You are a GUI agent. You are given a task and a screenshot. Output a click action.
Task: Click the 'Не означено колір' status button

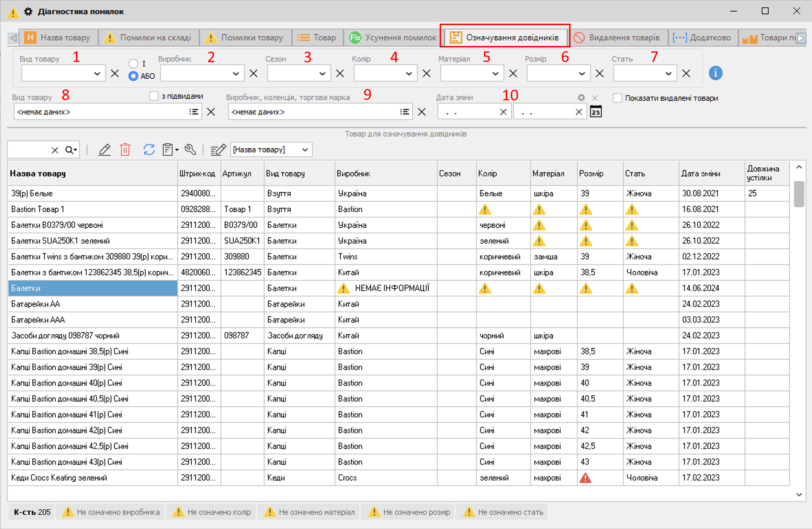[x=212, y=512]
